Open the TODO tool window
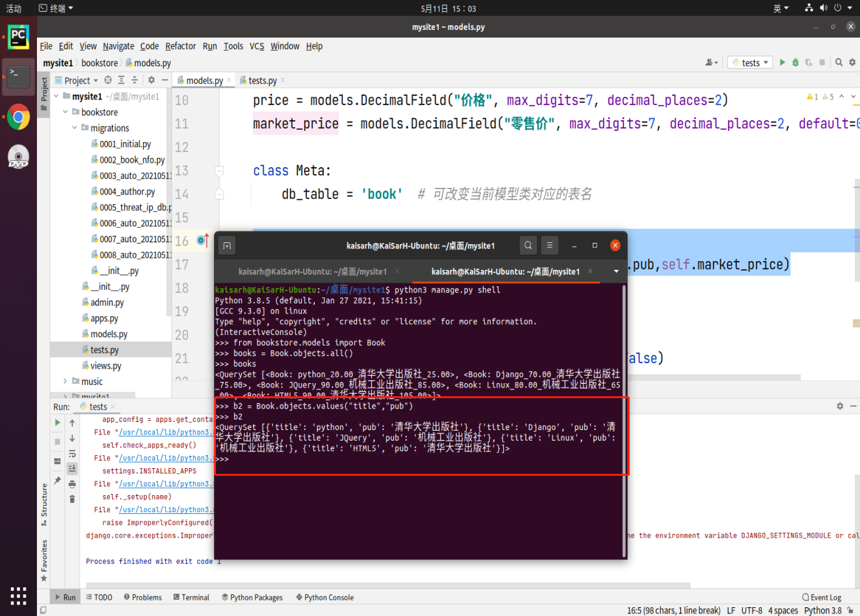The image size is (860, 616). pyautogui.click(x=99, y=597)
